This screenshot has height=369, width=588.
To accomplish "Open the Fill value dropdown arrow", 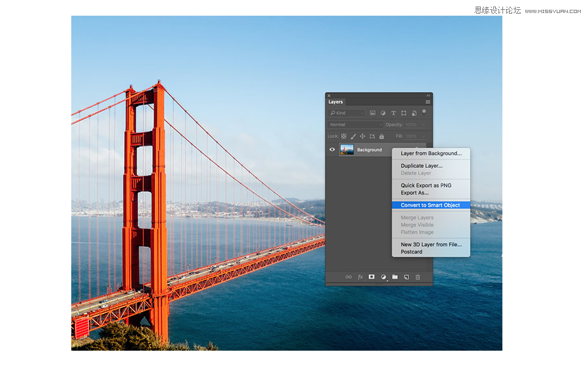I will (423, 136).
